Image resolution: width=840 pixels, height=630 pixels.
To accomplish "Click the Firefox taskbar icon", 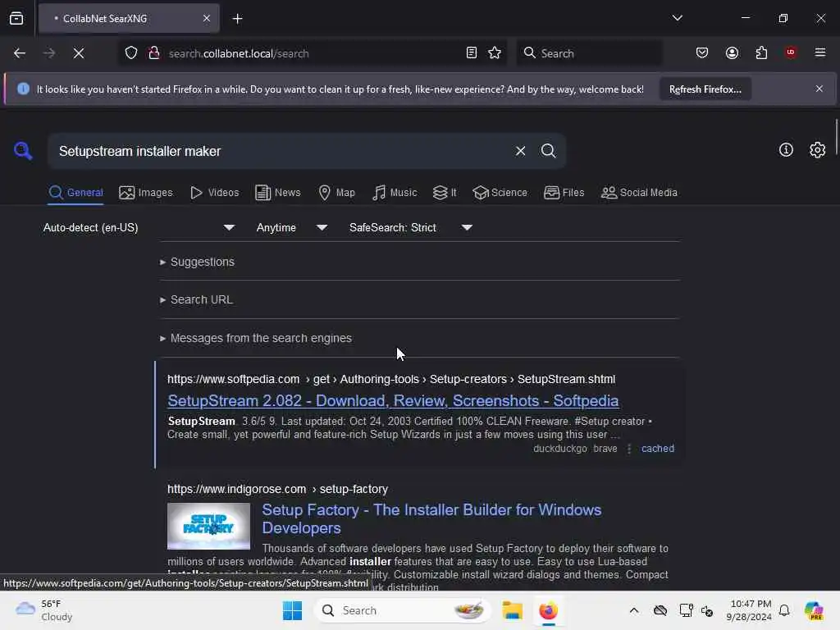I will (x=548, y=610).
